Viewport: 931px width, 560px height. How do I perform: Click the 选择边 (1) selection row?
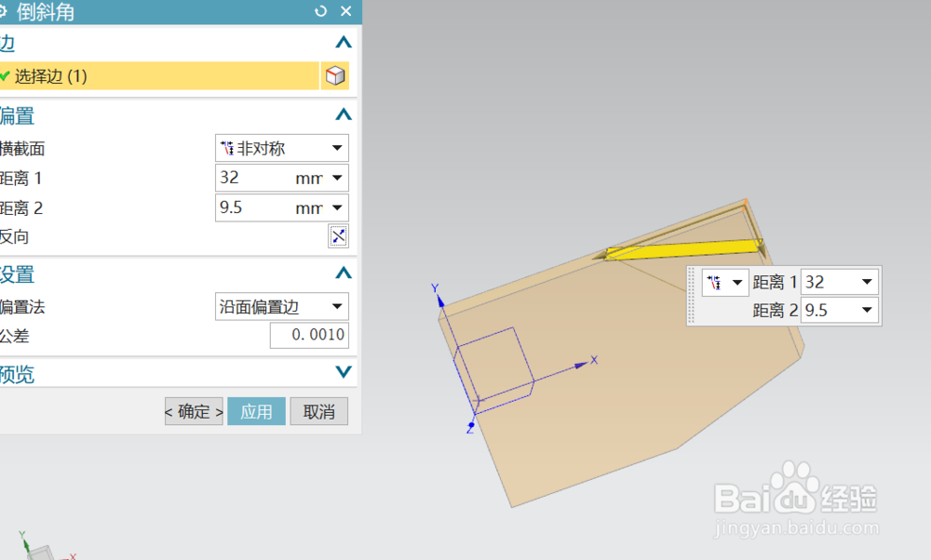pyautogui.click(x=159, y=76)
